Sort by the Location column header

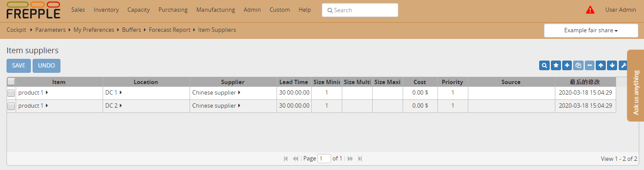146,82
